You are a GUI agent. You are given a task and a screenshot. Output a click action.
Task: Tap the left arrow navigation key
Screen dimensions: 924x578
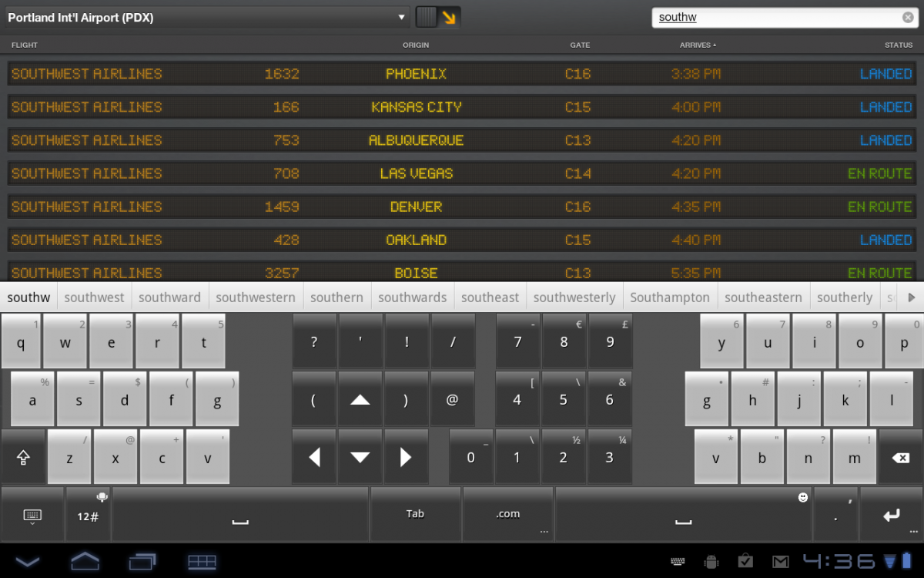coord(314,457)
